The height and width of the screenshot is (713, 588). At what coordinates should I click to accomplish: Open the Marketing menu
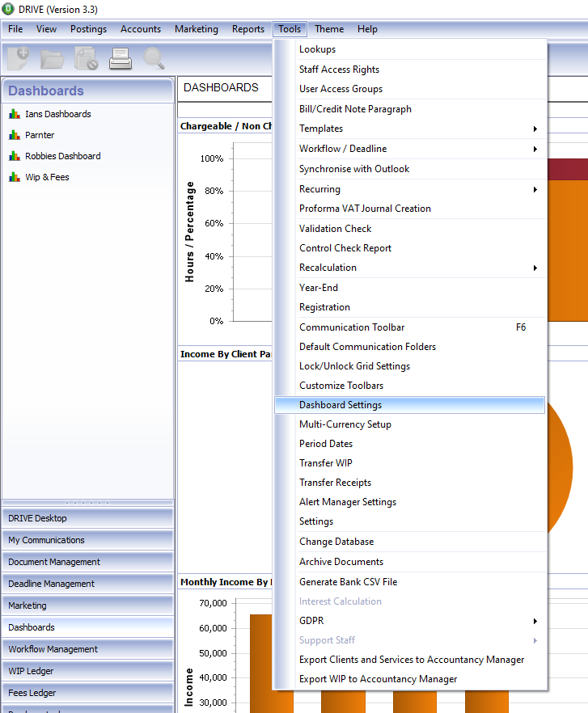[x=197, y=29]
